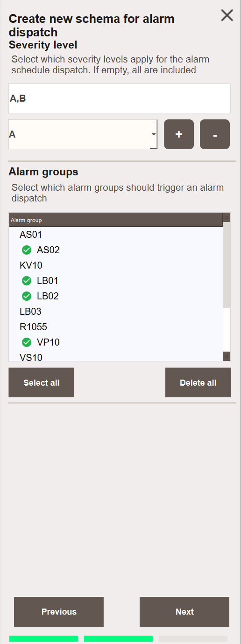This screenshot has width=241, height=644.
Task: Click the Alarm group column header
Action: (x=116, y=220)
